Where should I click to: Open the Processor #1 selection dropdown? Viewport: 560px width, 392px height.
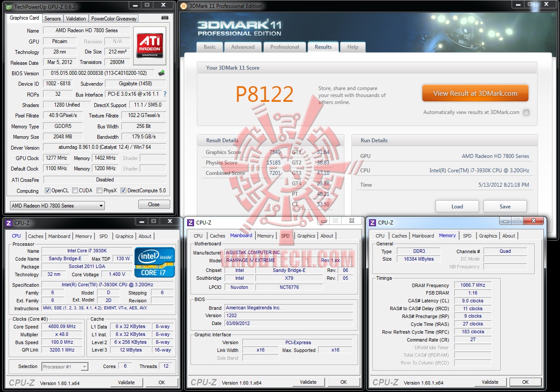pyautogui.click(x=65, y=367)
